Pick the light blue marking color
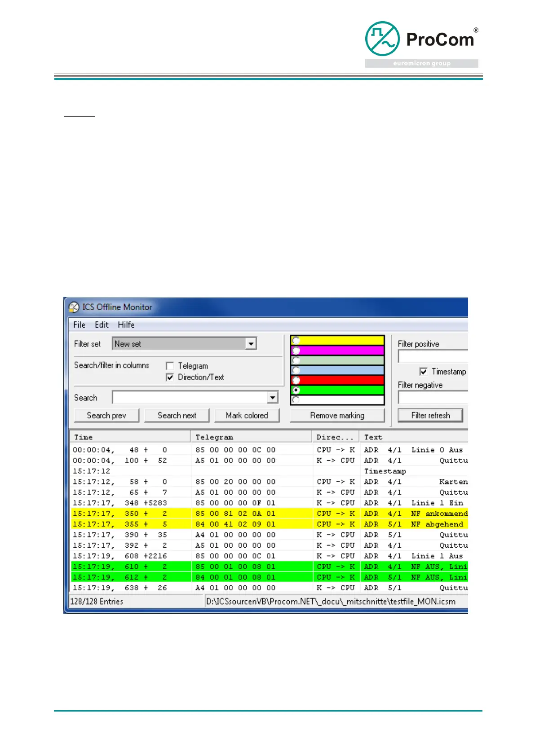This screenshot has width=535, height=756. [296, 370]
